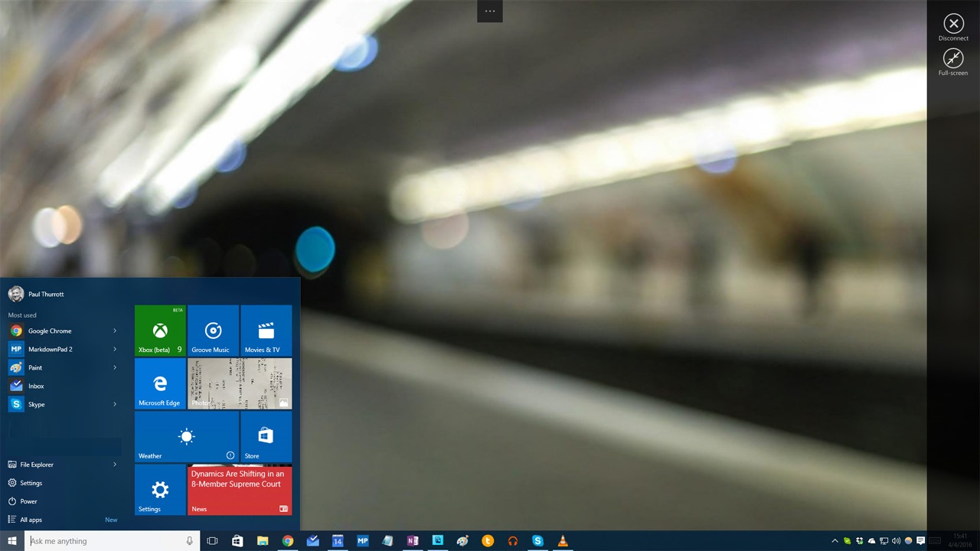Click the Ask me anything search field
Screen dimensions: 980x551
coord(103,541)
